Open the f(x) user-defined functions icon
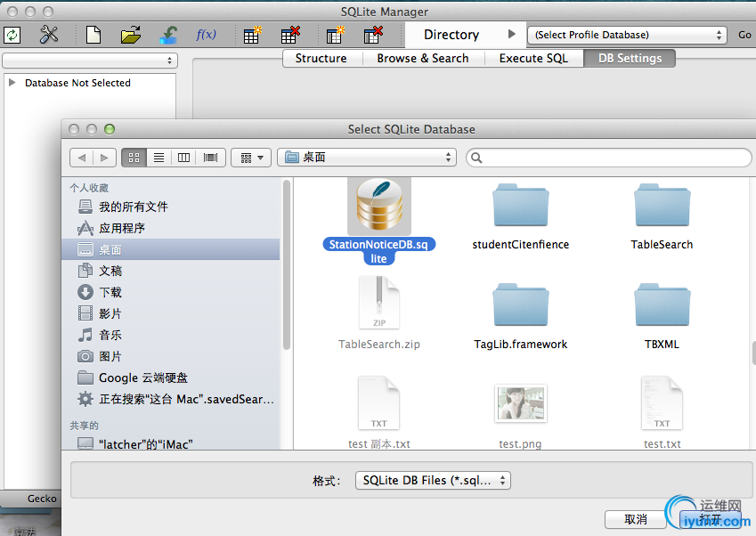Viewport: 756px width, 536px height. (x=206, y=35)
